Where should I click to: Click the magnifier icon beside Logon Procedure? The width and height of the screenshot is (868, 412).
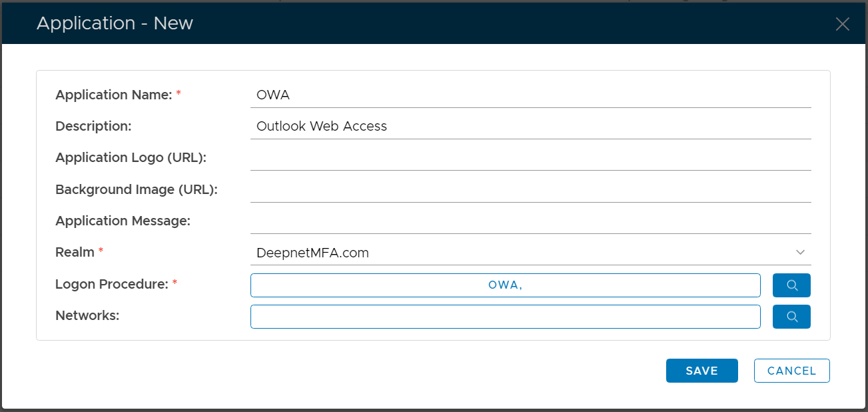pyautogui.click(x=791, y=285)
